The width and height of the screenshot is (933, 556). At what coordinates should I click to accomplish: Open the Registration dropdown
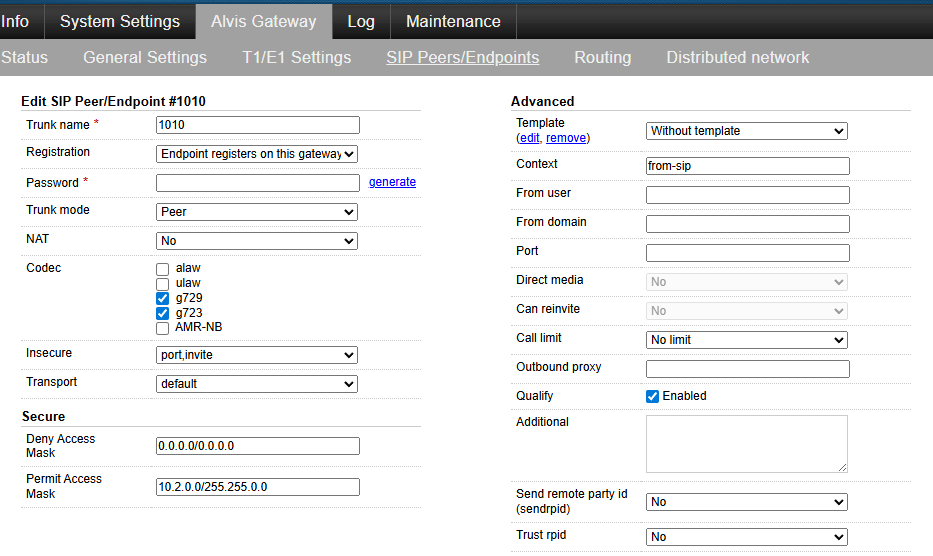pos(257,154)
